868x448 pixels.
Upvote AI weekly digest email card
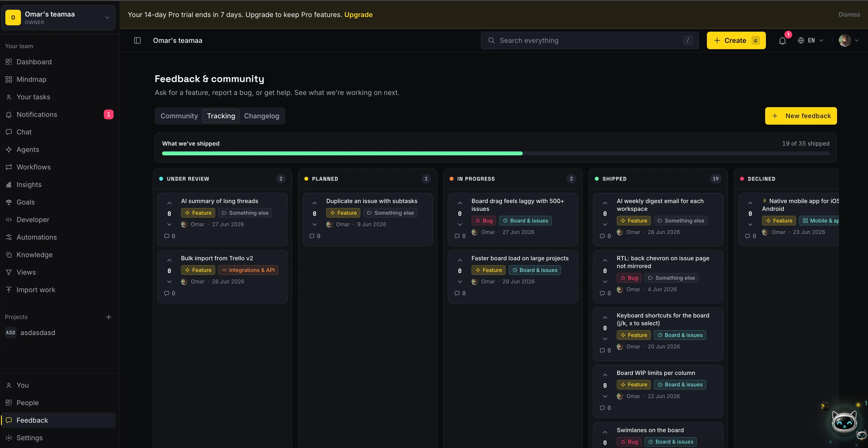605,203
